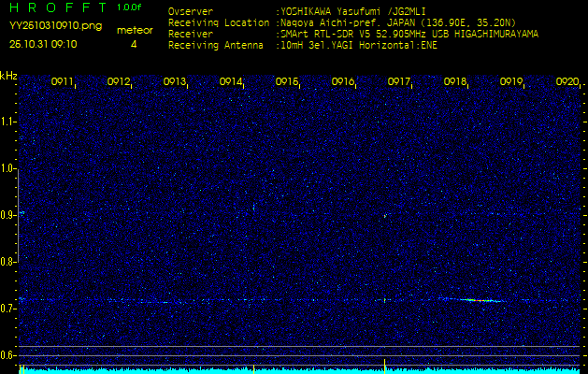Select the 0918 time marker
Screen dimensions: 588x374
point(455,82)
